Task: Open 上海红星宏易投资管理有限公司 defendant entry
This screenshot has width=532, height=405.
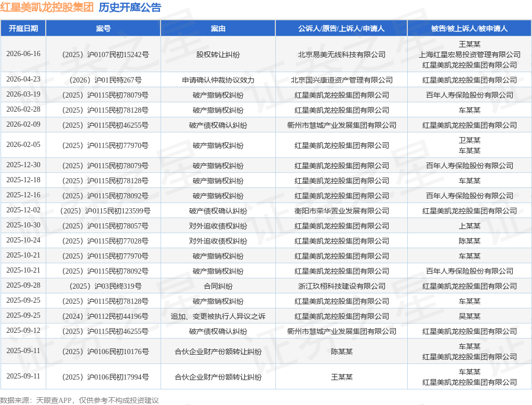Action: pyautogui.click(x=470, y=55)
